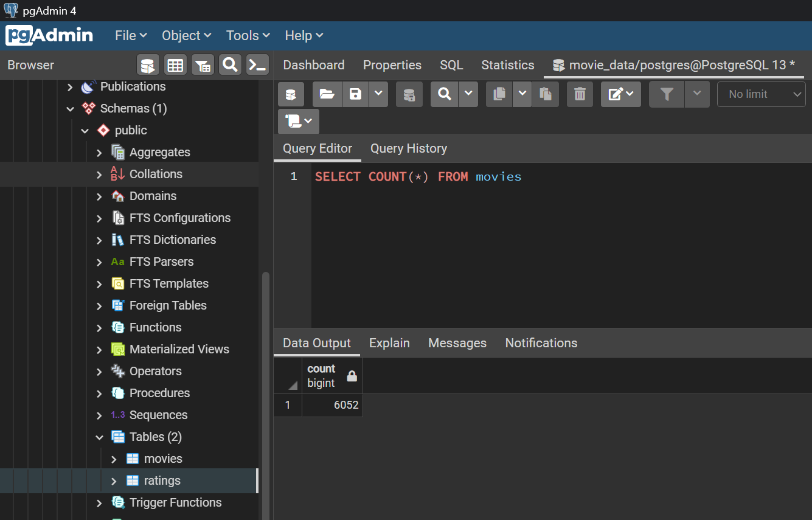812x520 pixels.
Task: Switch to the Query History tab
Action: coord(409,148)
